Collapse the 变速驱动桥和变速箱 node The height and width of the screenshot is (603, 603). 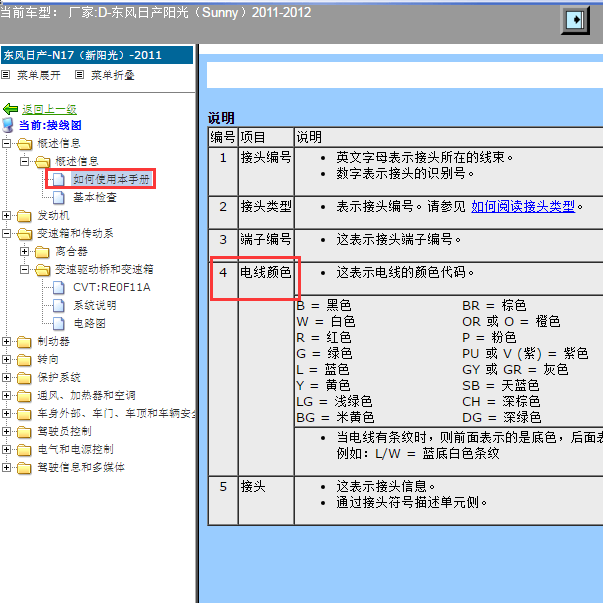[x=24, y=270]
